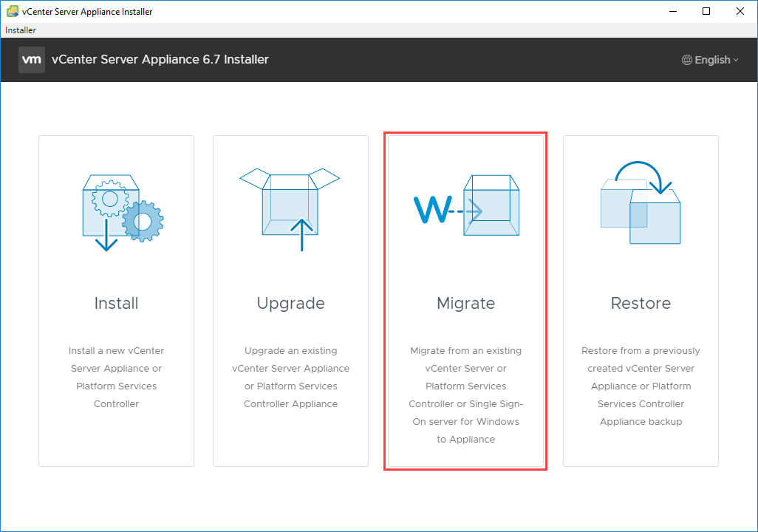The height and width of the screenshot is (532, 758).
Task: Select the Upgrade heading
Action: pyautogui.click(x=290, y=304)
